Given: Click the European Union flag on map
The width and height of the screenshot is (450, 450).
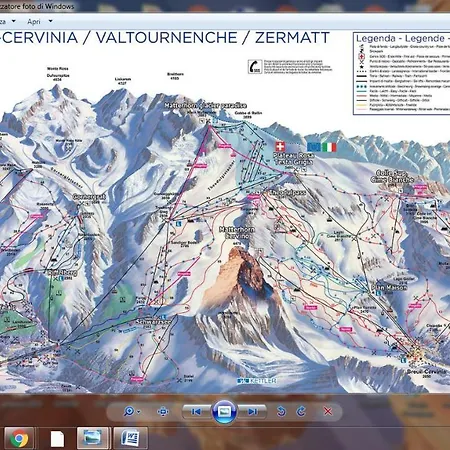Looking at the screenshot, I should click(314, 147).
